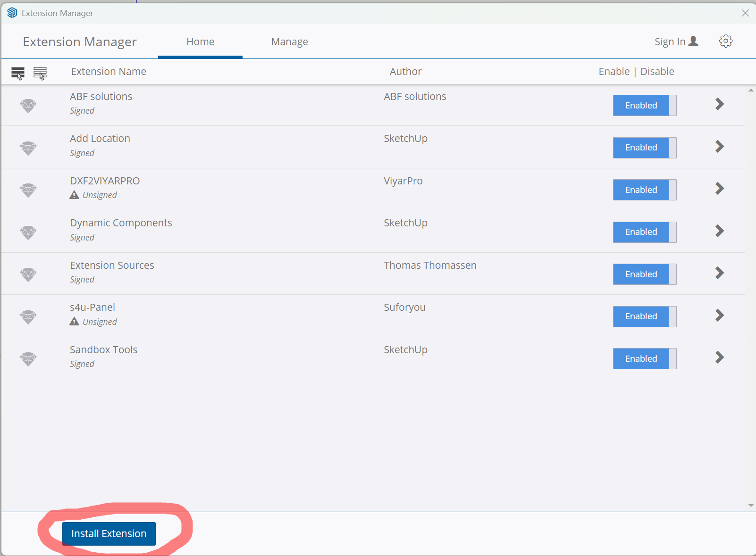
Task: Click the Sign In user icon
Action: coord(693,41)
